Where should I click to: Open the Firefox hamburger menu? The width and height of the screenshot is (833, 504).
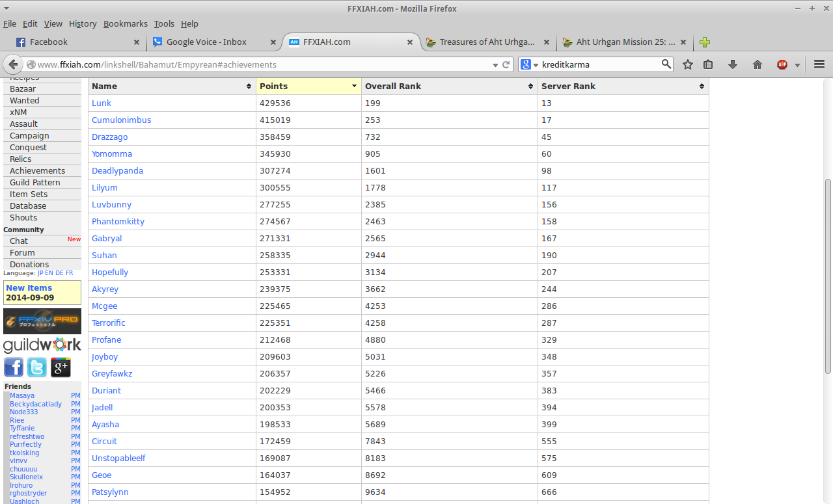pyautogui.click(x=819, y=64)
